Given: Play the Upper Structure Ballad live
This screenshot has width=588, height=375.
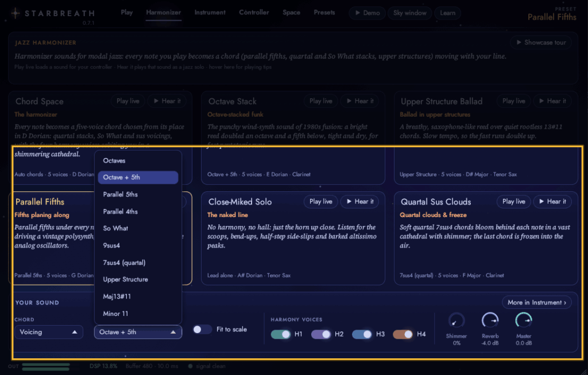Looking at the screenshot, I should [514, 101].
